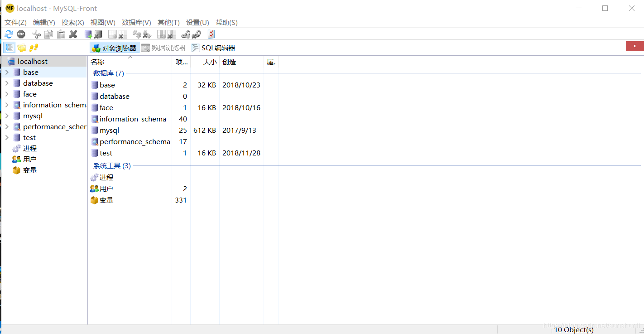
Task: Open the 视图(W) menu
Action: [103, 22]
